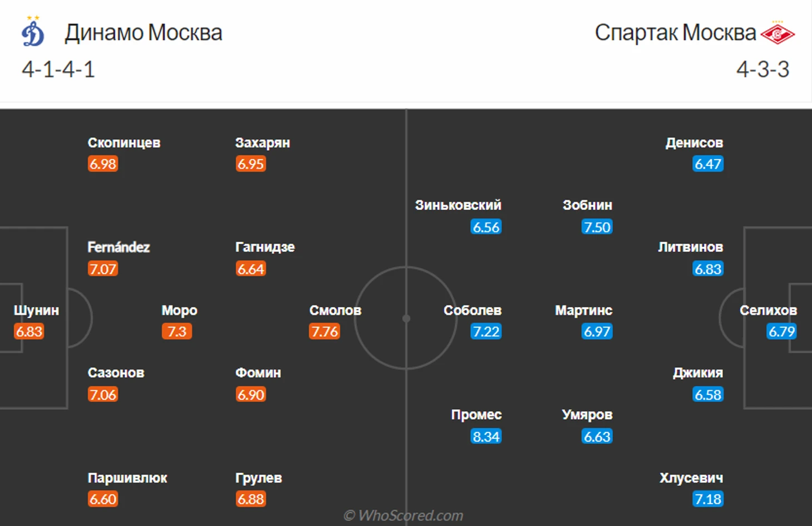Viewport: 812px width, 526px height.
Task: Select Зобнин's 7.50 rating badge
Action: click(597, 227)
